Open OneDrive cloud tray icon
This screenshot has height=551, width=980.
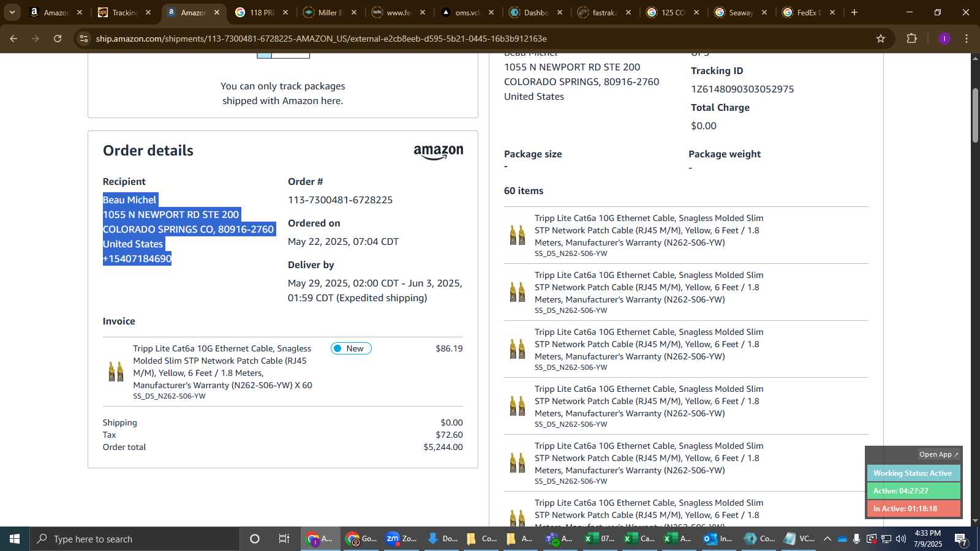tap(842, 539)
